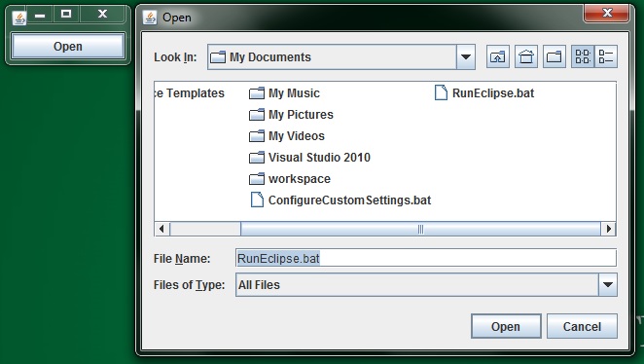Viewport: 644px width, 364px height.
Task: Click the scrollbar track left of thumb
Action: tap(205, 229)
